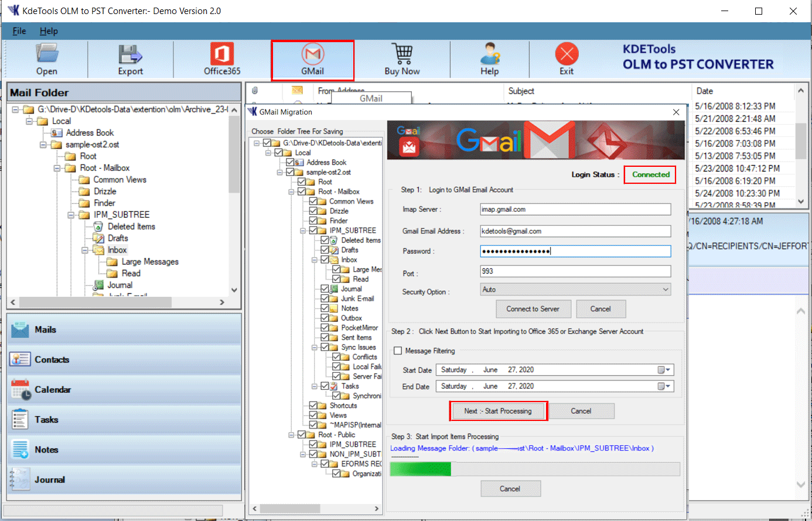Close the GMail Migration dialog
This screenshot has height=521, width=812.
point(676,112)
